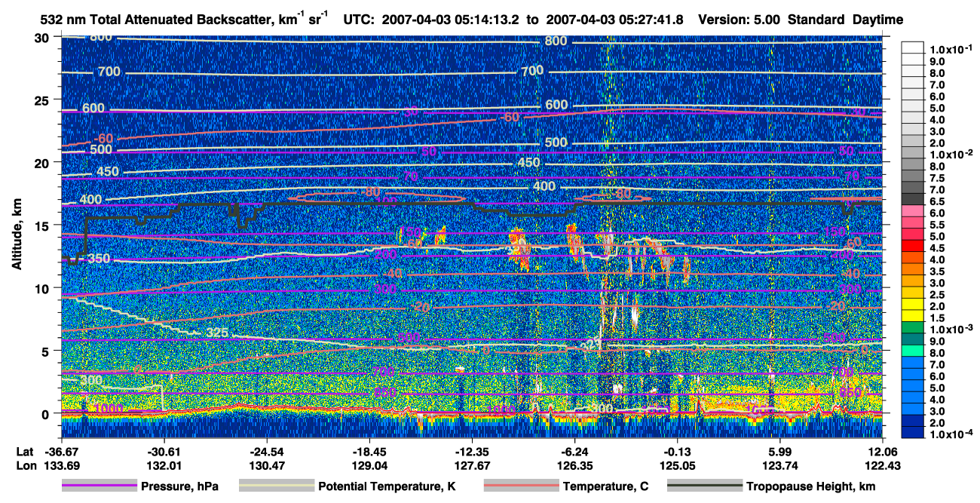Image resolution: width=980 pixels, height=503 pixels.
Task: Click latitude value '-12.35'
Action: tap(471, 452)
